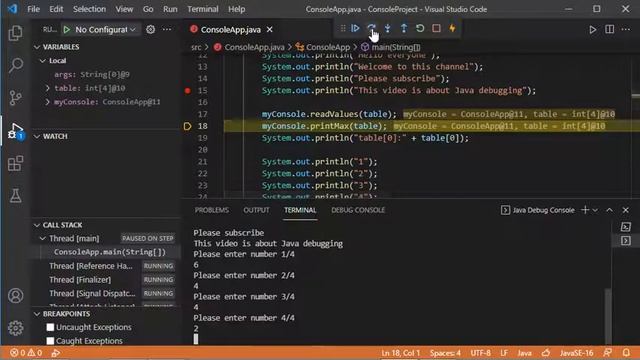The image size is (640, 360).
Task: Open the Extensions view
Action: [16, 163]
